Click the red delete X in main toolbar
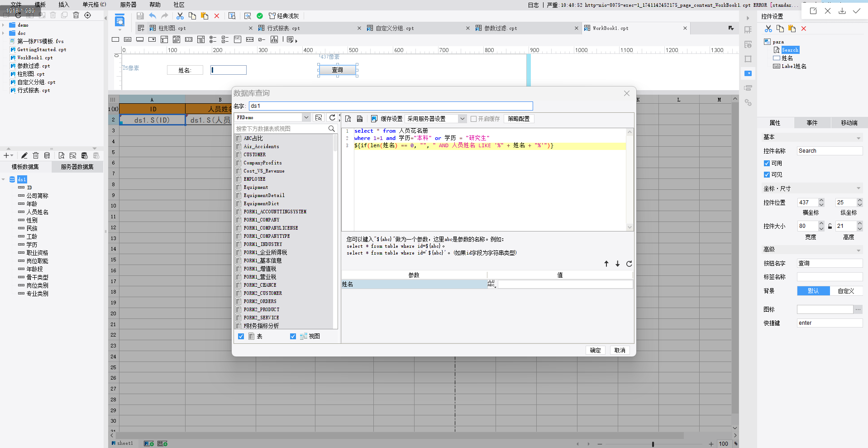Viewport: 868px width, 448px height. 217,16
